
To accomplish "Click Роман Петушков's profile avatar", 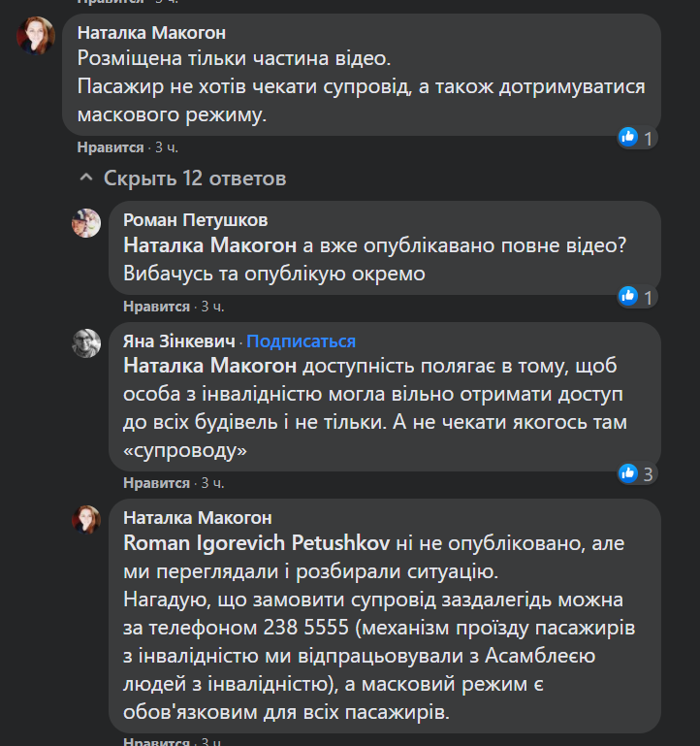I will pos(86,223).
